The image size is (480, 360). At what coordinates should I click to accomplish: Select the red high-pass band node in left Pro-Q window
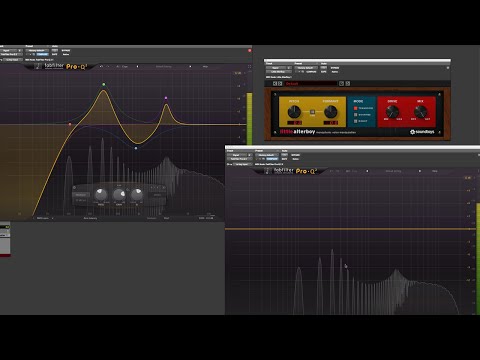coord(70,124)
